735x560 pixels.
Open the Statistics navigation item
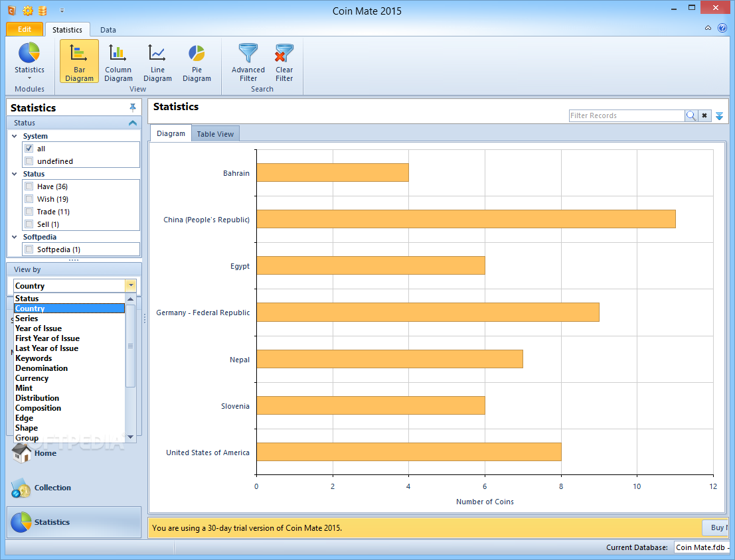[74, 522]
